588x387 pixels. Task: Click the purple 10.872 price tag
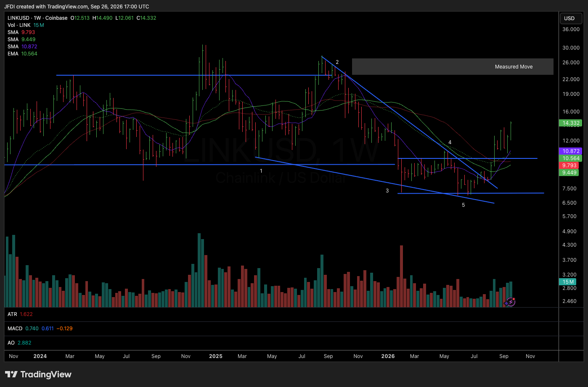coord(570,151)
